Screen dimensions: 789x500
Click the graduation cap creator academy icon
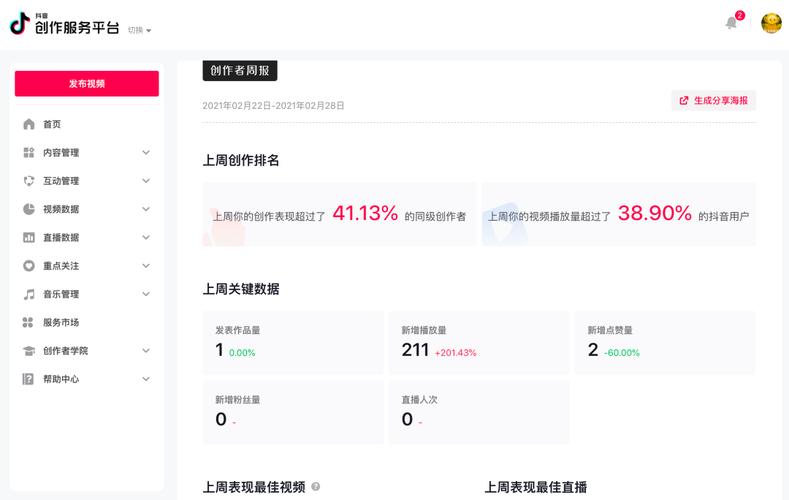[29, 351]
